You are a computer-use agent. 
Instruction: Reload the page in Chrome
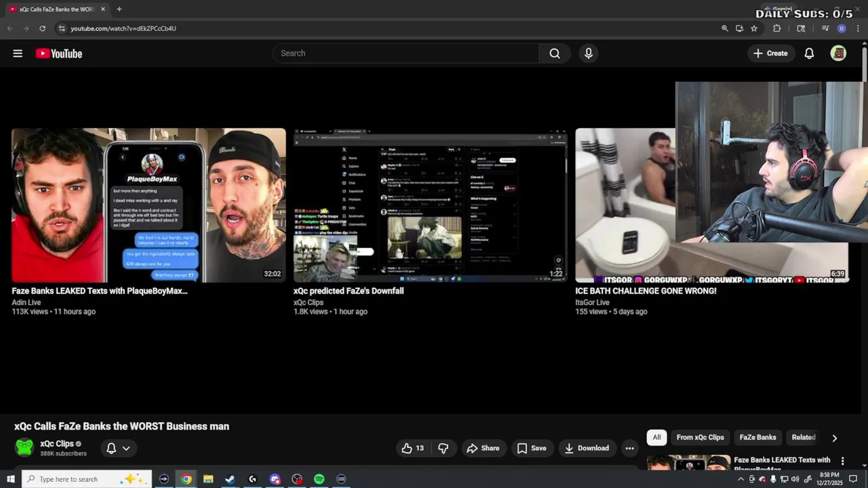point(42,28)
